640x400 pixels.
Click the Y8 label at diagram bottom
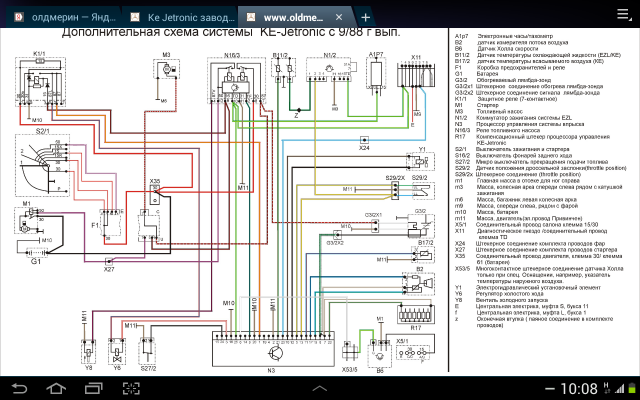(x=89, y=368)
